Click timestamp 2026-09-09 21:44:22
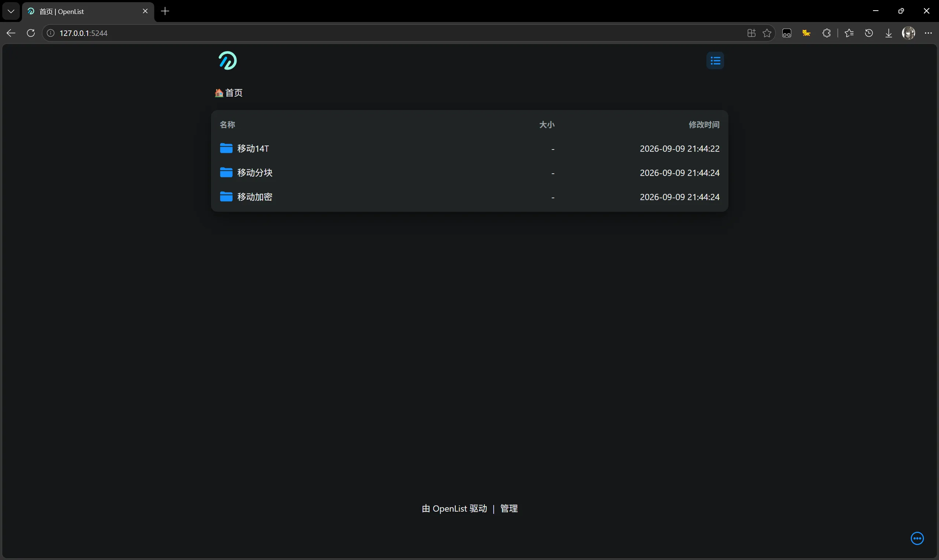Image resolution: width=939 pixels, height=560 pixels. pos(680,148)
